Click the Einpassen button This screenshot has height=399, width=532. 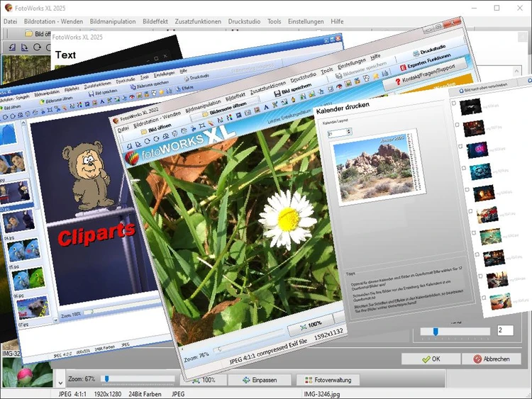click(260, 380)
